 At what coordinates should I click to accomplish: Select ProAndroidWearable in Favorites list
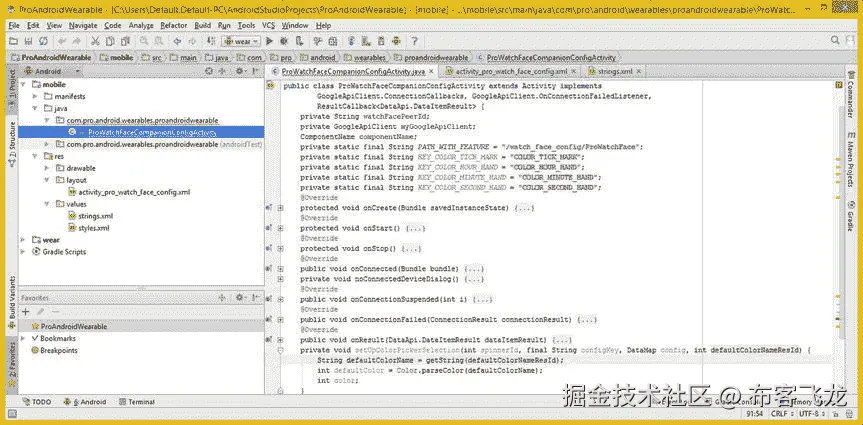[x=74, y=326]
